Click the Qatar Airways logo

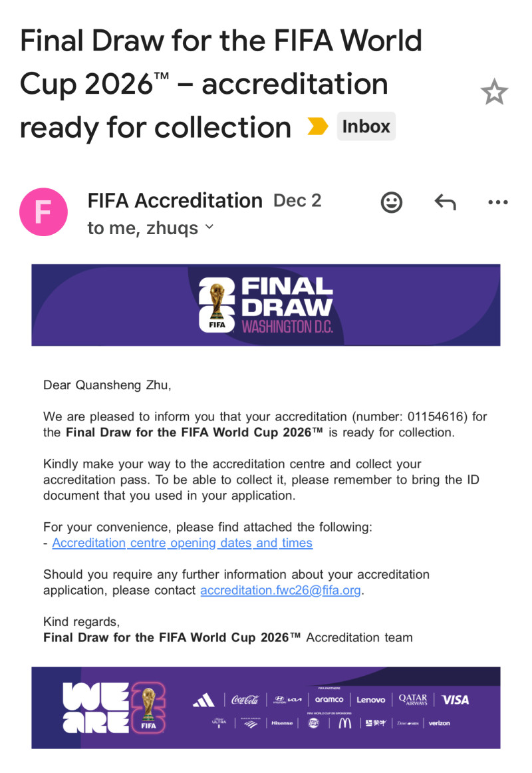413,700
